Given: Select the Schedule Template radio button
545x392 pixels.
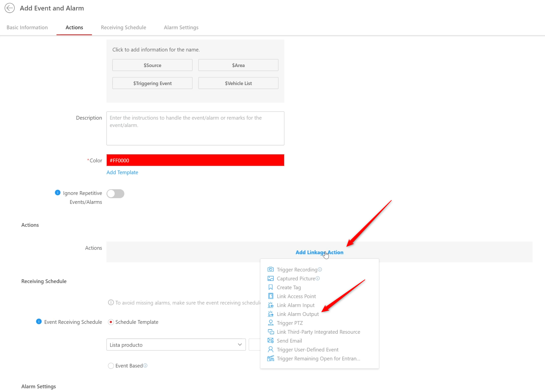Looking at the screenshot, I should coord(111,322).
